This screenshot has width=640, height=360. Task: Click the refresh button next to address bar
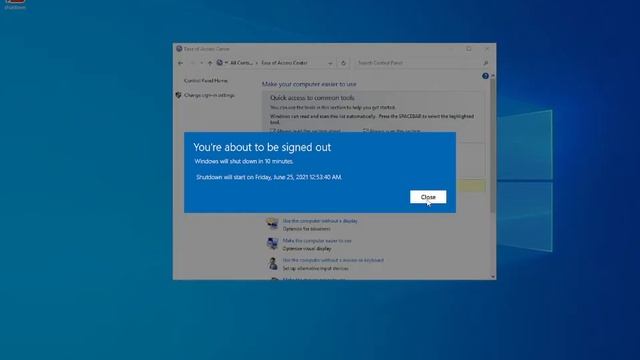[343, 63]
